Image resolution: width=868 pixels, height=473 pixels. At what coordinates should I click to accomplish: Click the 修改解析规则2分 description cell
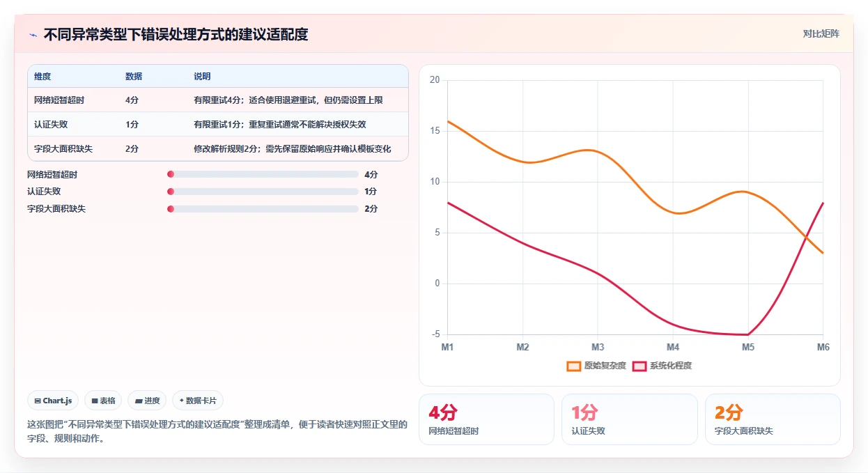point(293,149)
